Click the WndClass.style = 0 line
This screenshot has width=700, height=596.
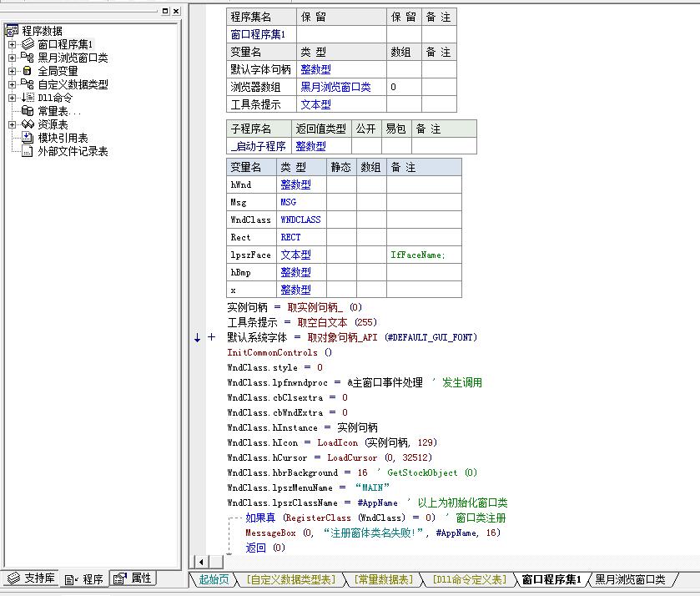tap(274, 367)
